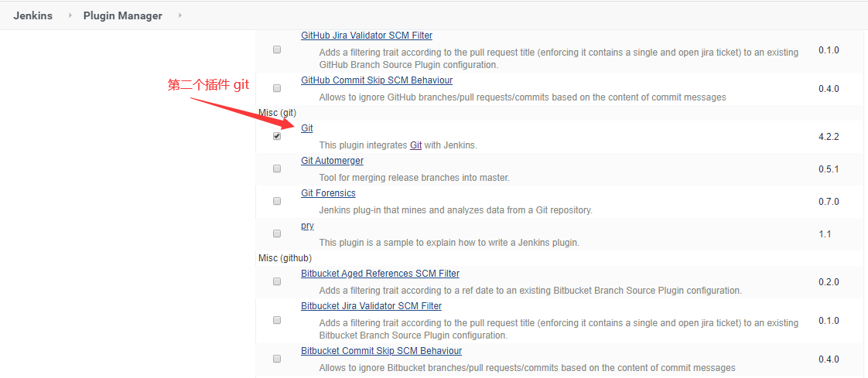This screenshot has width=868, height=378.
Task: Select the 'sample to explain' pry description
Action: click(449, 243)
